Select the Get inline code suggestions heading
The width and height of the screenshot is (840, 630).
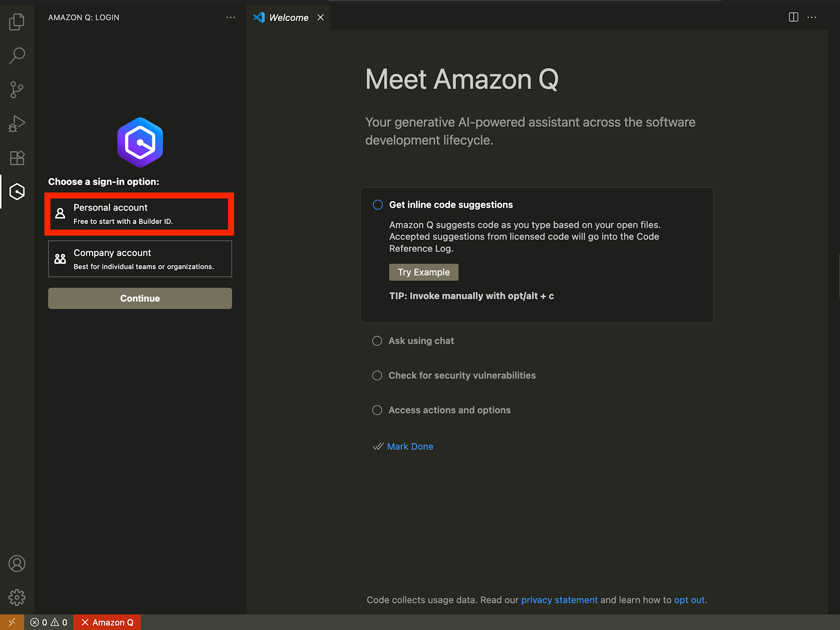[451, 205]
